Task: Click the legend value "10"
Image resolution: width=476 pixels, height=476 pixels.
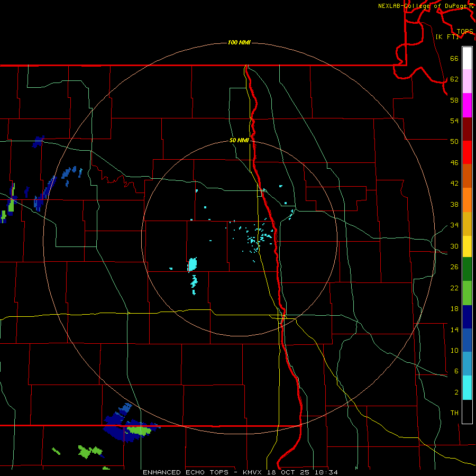Action: pyautogui.click(x=454, y=350)
